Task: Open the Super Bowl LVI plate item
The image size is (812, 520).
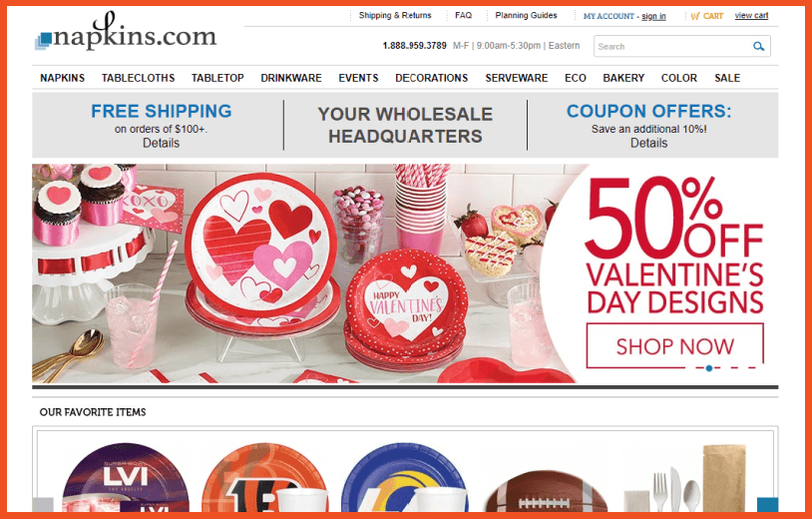Action: coord(126,477)
